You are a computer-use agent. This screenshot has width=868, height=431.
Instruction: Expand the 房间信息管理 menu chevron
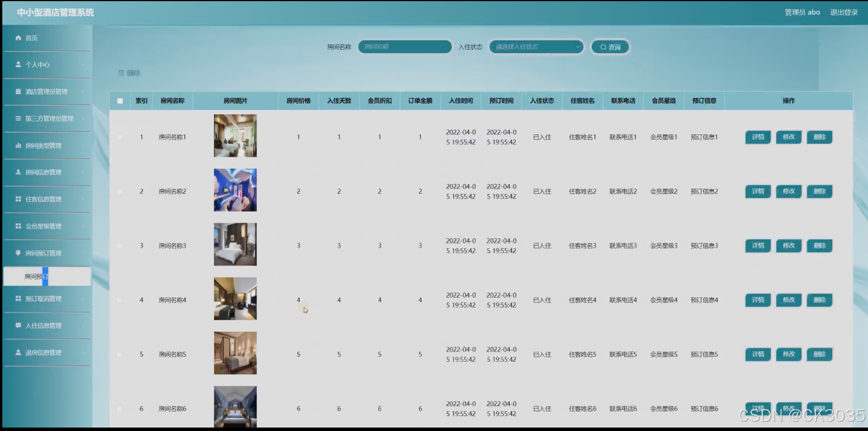point(84,172)
